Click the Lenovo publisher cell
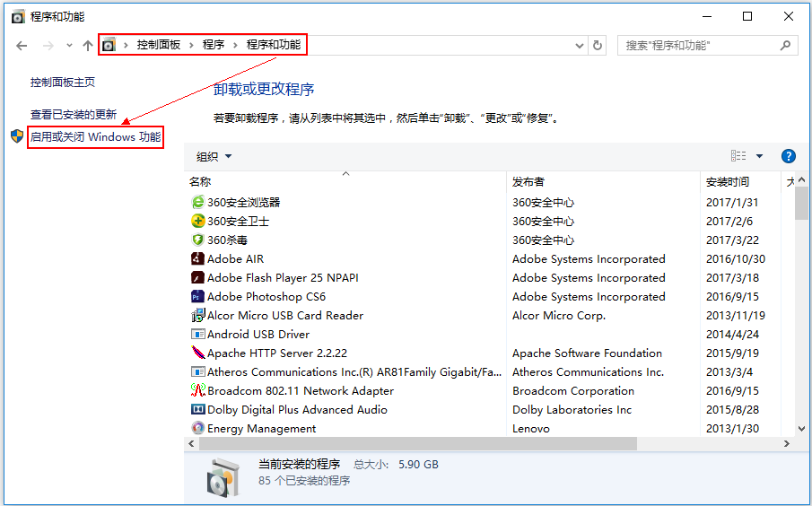This screenshot has width=812, height=506. (x=531, y=429)
